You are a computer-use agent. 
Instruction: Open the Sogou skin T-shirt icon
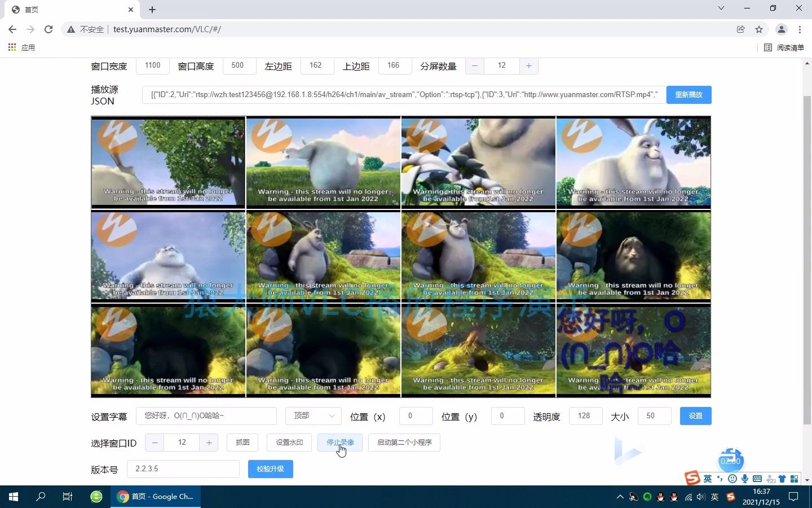point(782,479)
